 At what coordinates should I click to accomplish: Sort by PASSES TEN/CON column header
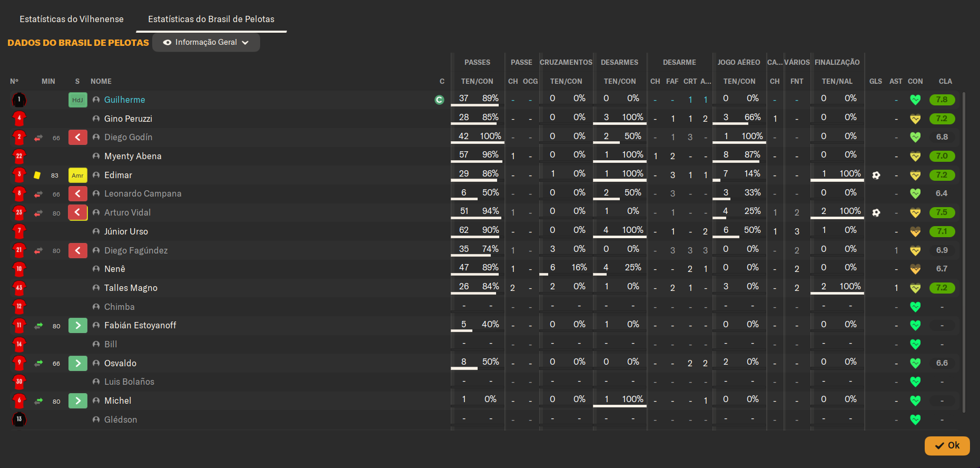point(477,81)
